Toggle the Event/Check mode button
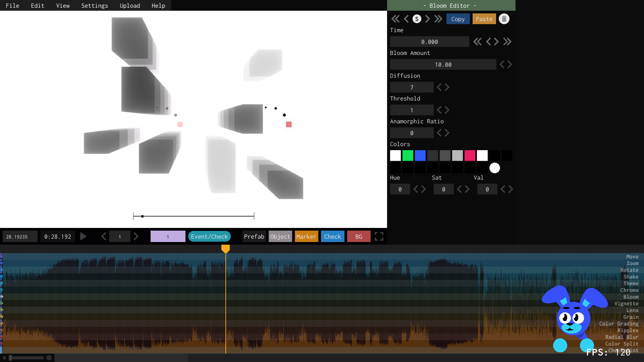This screenshot has height=362, width=644. click(209, 237)
